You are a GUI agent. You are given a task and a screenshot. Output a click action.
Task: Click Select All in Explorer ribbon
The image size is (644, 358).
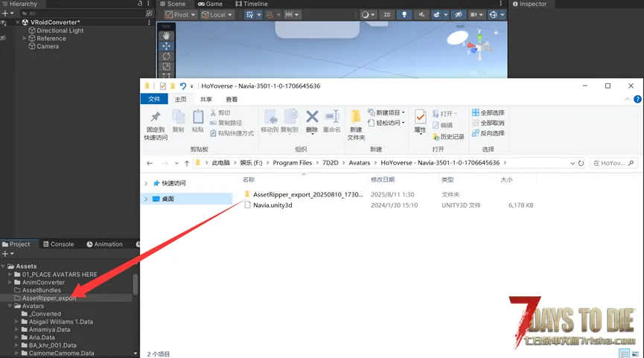pyautogui.click(x=488, y=112)
